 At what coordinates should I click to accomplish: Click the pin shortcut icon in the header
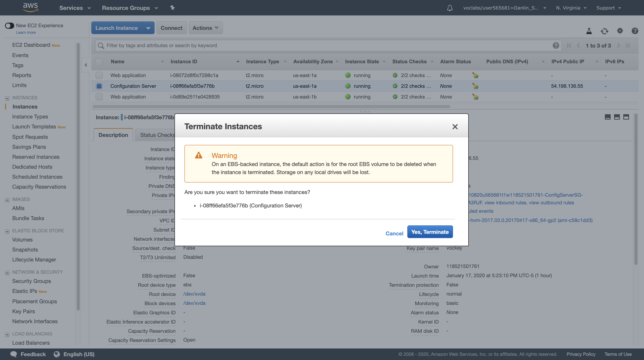(x=172, y=8)
